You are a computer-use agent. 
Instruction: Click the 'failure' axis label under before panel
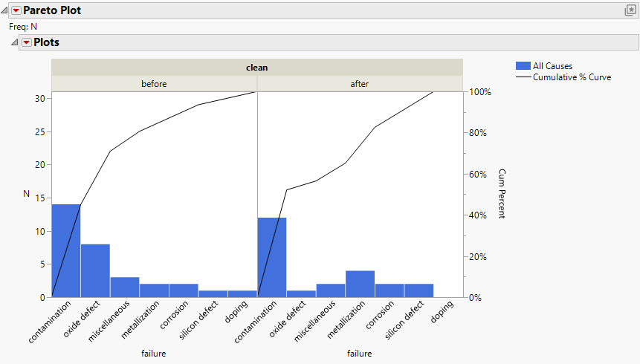click(x=154, y=354)
